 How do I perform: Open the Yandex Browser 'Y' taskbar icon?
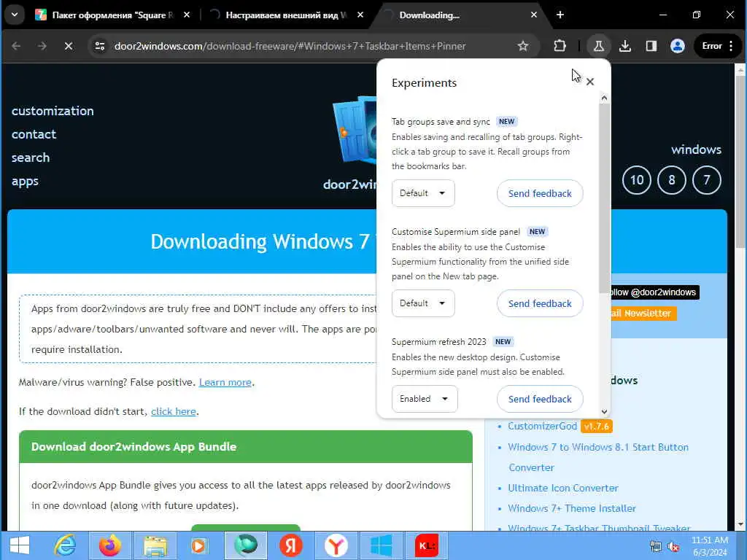(x=336, y=545)
